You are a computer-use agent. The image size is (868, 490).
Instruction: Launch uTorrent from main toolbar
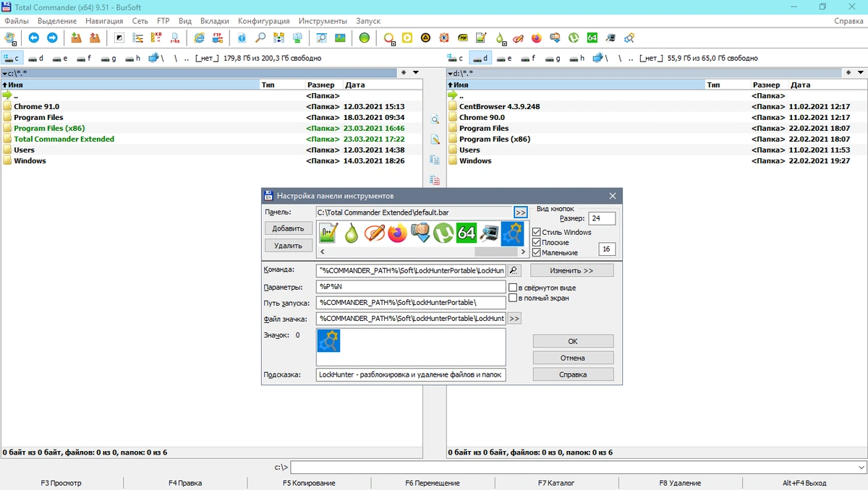pos(574,38)
